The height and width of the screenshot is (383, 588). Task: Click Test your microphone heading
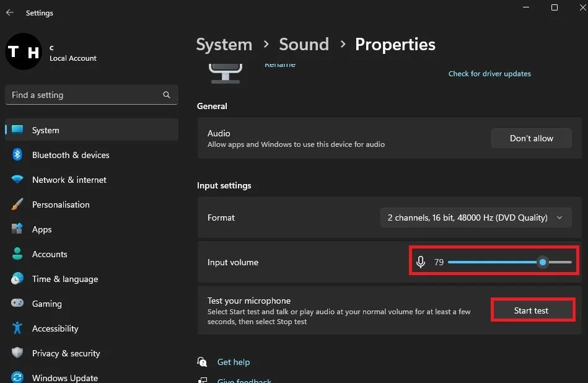tap(248, 301)
